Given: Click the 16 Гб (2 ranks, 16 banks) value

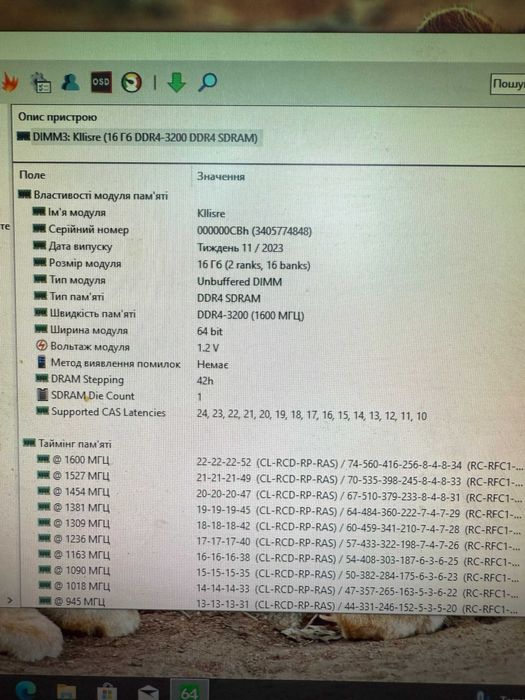Looking at the screenshot, I should (254, 265).
